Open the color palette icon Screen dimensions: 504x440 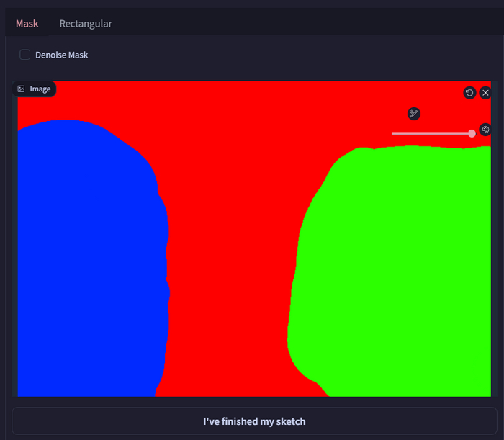pos(485,130)
